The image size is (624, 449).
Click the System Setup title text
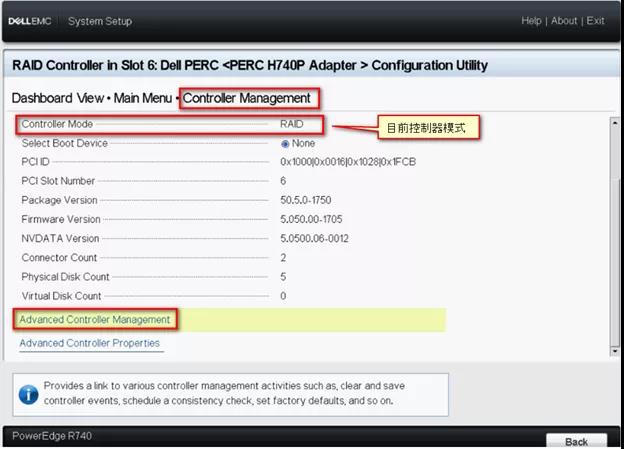(x=100, y=21)
